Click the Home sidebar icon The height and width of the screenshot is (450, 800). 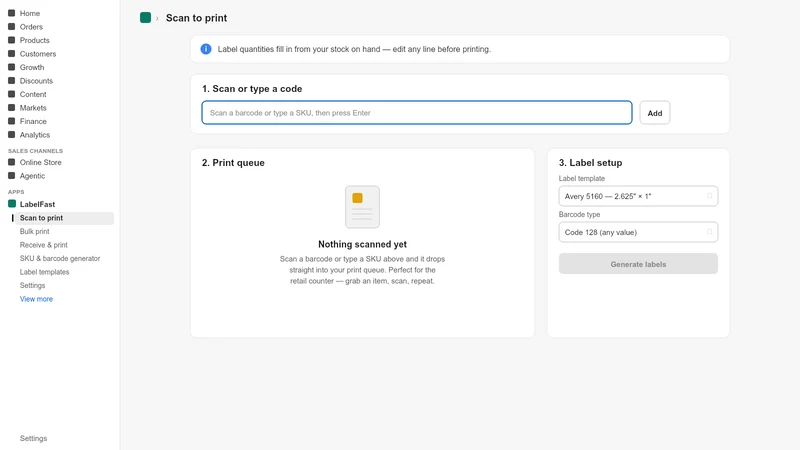(x=11, y=13)
